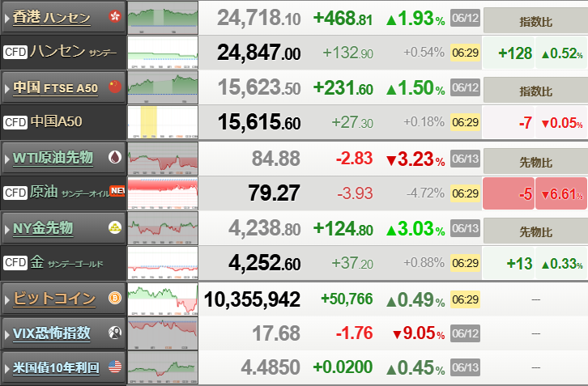Open the WTI原油先物 mini chart
The width and height of the screenshot is (588, 386).
[163, 158]
